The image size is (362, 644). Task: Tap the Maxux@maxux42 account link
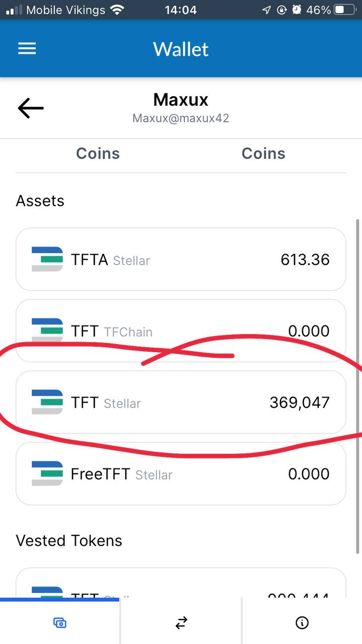coord(181,118)
